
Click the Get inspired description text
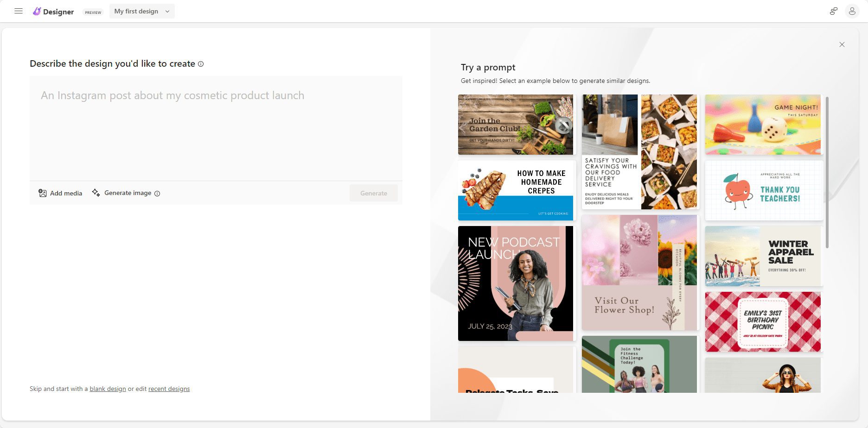(555, 81)
